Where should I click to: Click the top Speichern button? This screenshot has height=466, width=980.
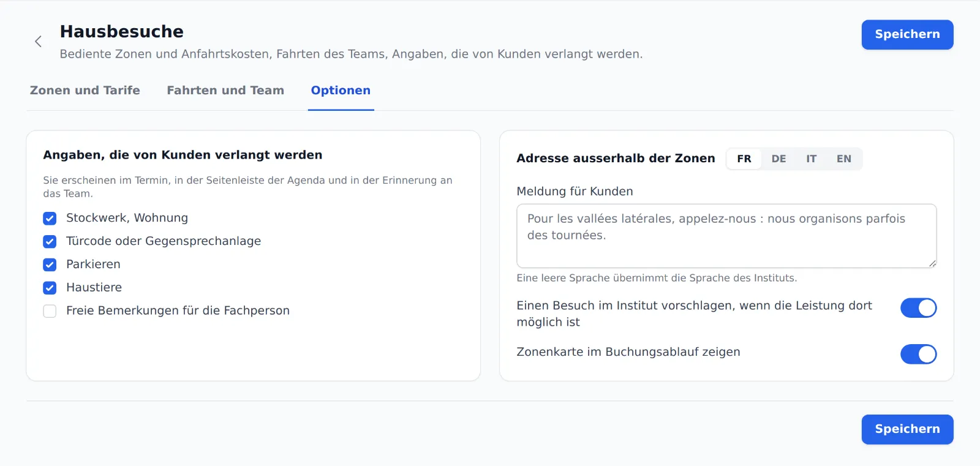pyautogui.click(x=907, y=34)
